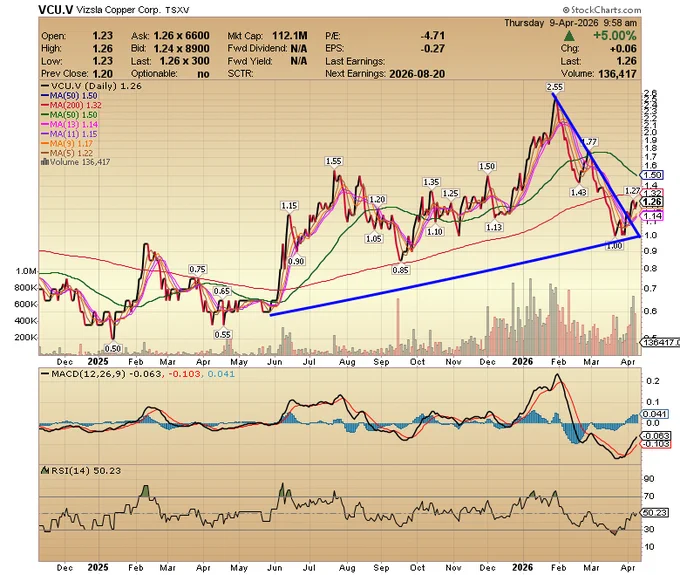Click the 1.77 price label on the chart
The height and width of the screenshot is (575, 680).
[x=589, y=142]
